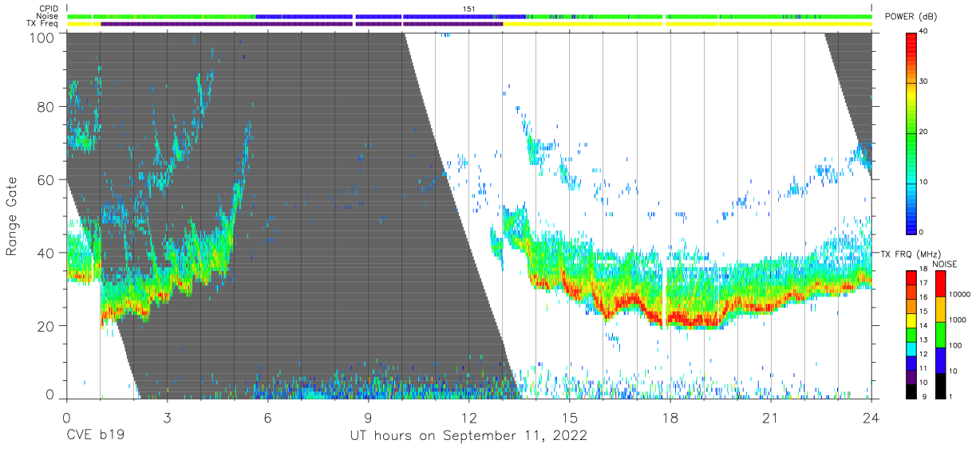Click the 'CPID' row label
The width and height of the screenshot is (980, 452).
[49, 9]
